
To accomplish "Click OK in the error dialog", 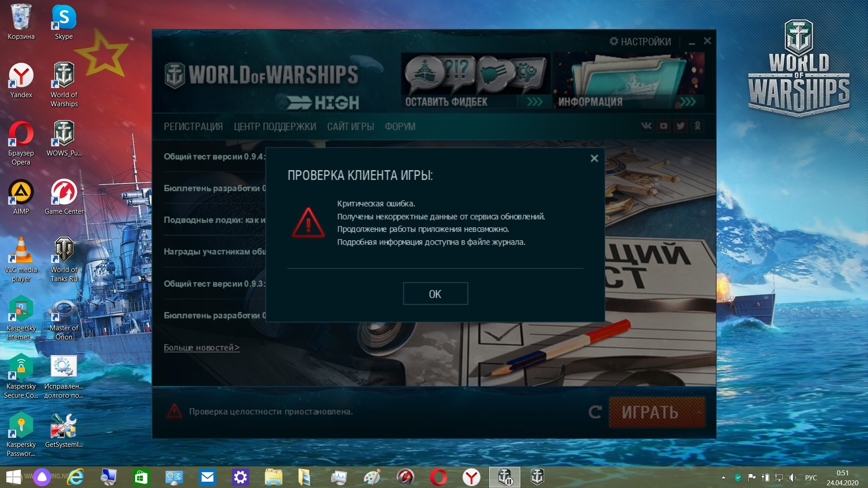I will [435, 294].
